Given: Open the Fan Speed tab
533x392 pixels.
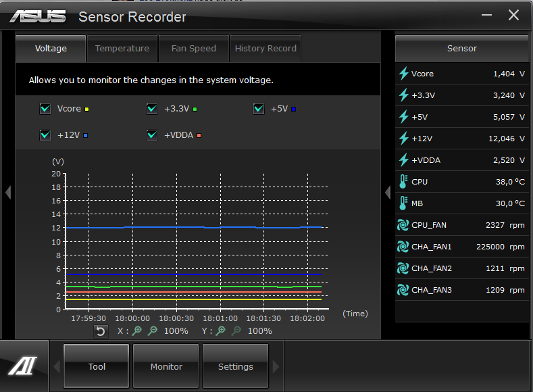Looking at the screenshot, I should tap(194, 49).
